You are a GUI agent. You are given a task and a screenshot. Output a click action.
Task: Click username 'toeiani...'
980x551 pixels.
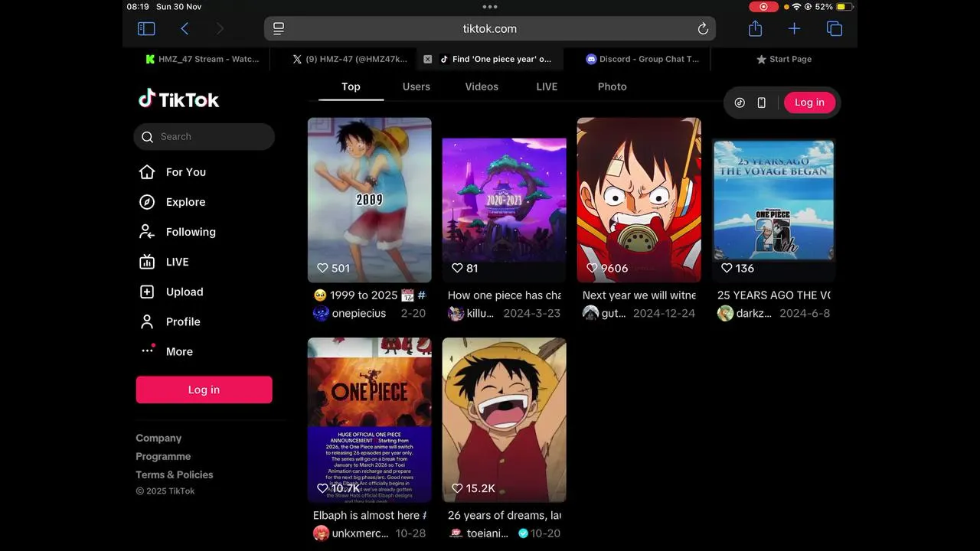click(x=488, y=533)
